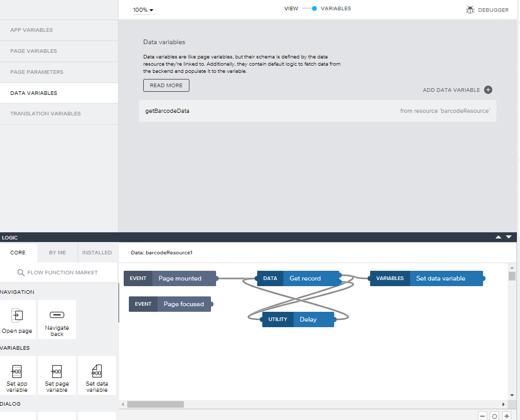Select the getBarcodeData data variable row

pos(317,111)
